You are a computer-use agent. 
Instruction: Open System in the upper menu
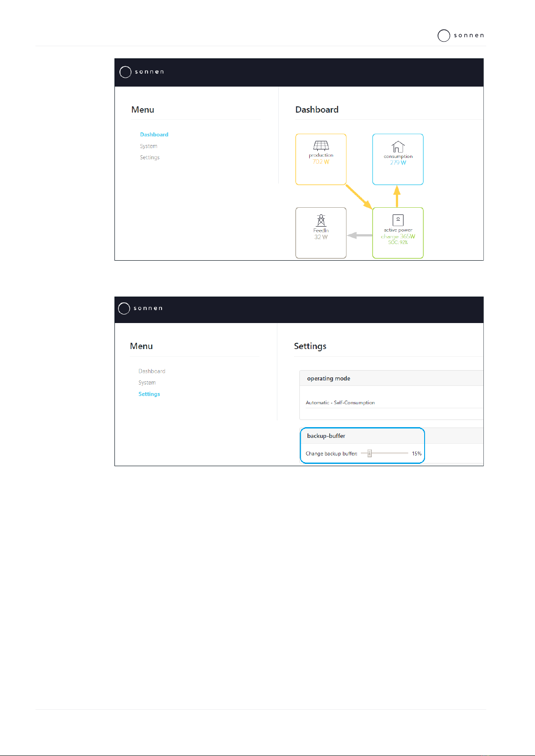pyautogui.click(x=149, y=146)
